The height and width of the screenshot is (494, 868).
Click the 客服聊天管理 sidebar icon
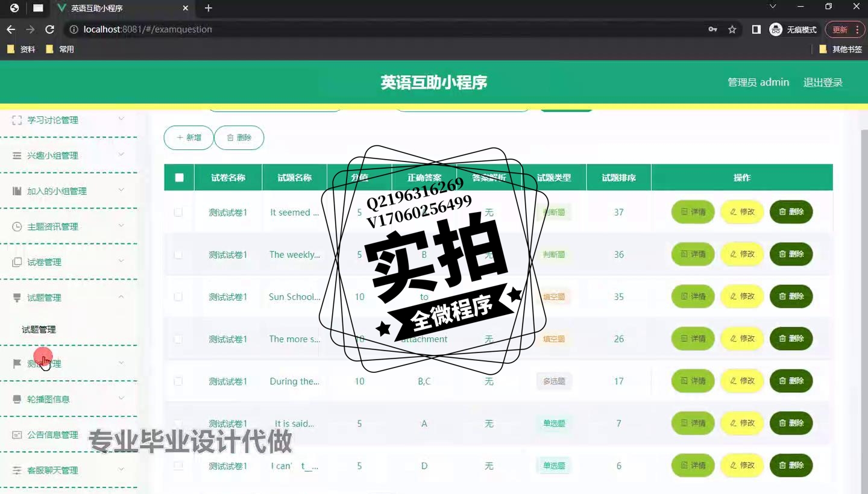(17, 470)
